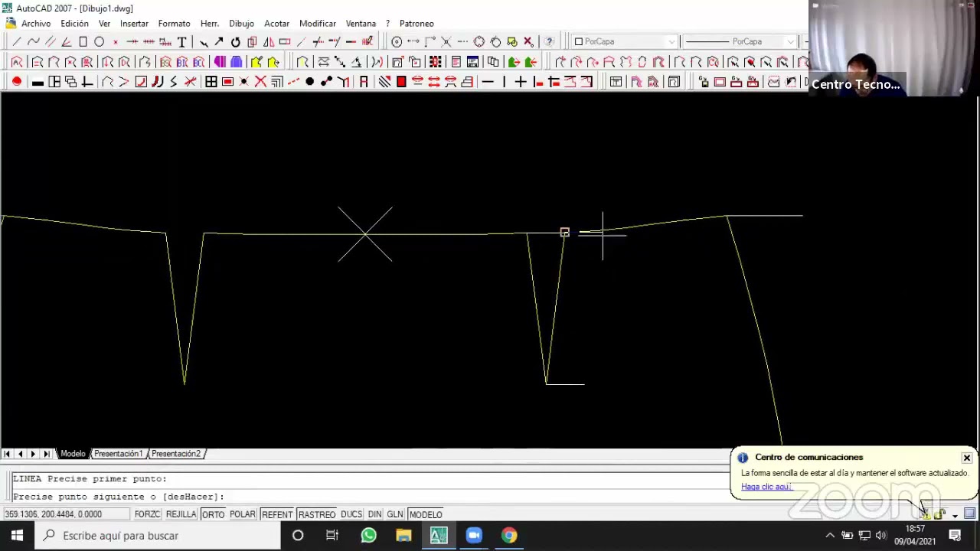Image resolution: width=980 pixels, height=551 pixels.
Task: Click the black dot icon
Action: 309,82
